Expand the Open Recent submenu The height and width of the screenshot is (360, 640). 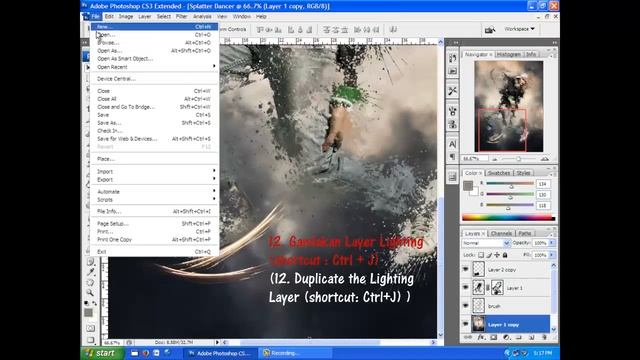[155, 67]
